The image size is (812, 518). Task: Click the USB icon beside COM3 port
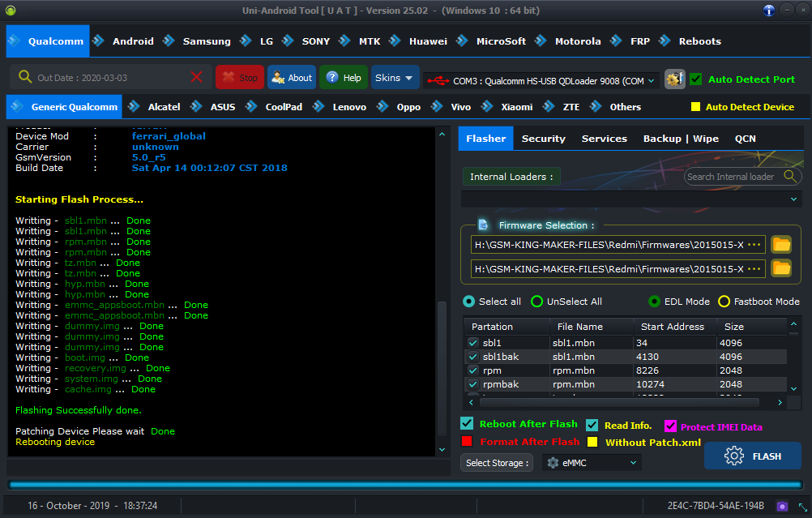coord(438,80)
